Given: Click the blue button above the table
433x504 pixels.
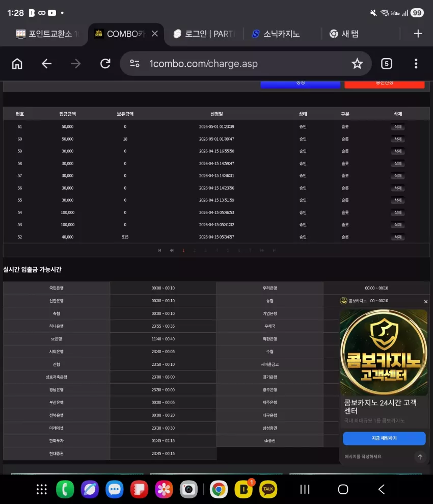Looking at the screenshot, I should point(301,84).
